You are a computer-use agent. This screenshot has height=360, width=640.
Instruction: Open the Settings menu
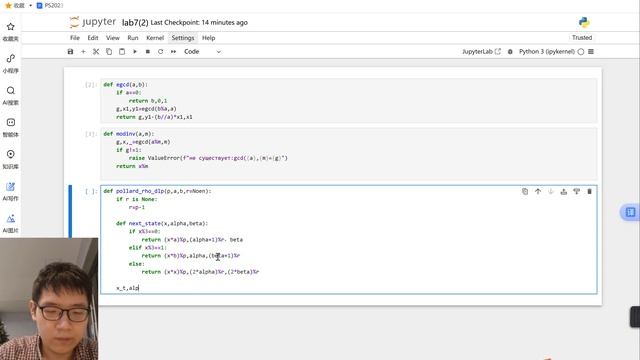click(183, 38)
